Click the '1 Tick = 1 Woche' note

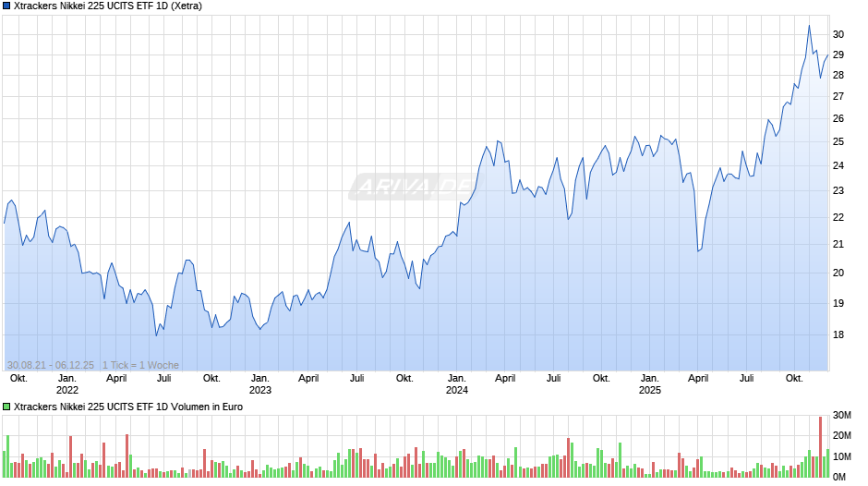coord(140,365)
